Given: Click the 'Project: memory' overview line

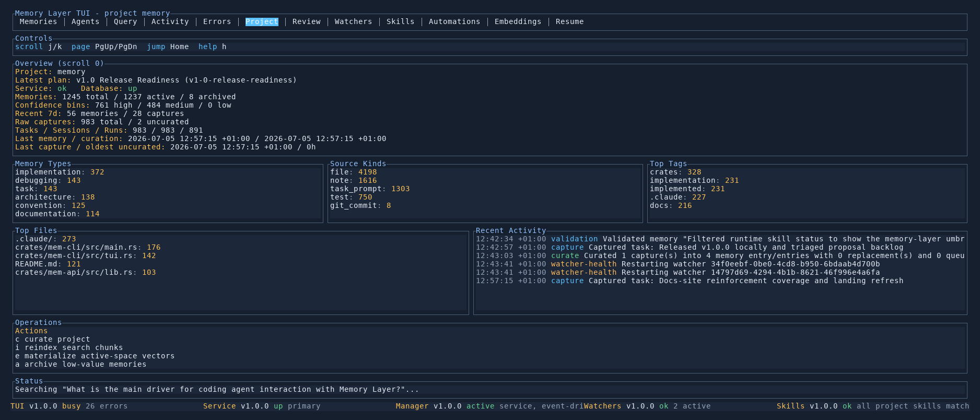Looking at the screenshot, I should click(x=50, y=72).
